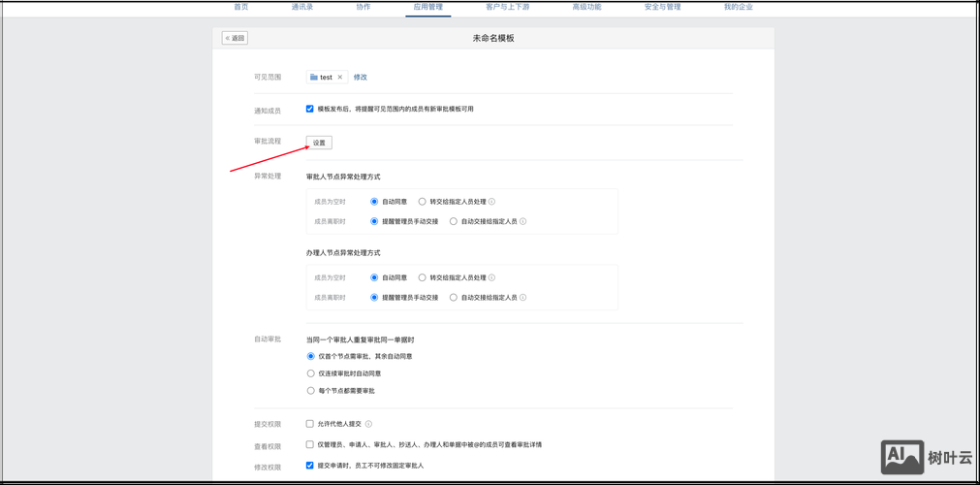The image size is (980, 485).
Task: Open info icon beside 办理人节点 转交给指定人员处理
Action: pyautogui.click(x=491, y=277)
